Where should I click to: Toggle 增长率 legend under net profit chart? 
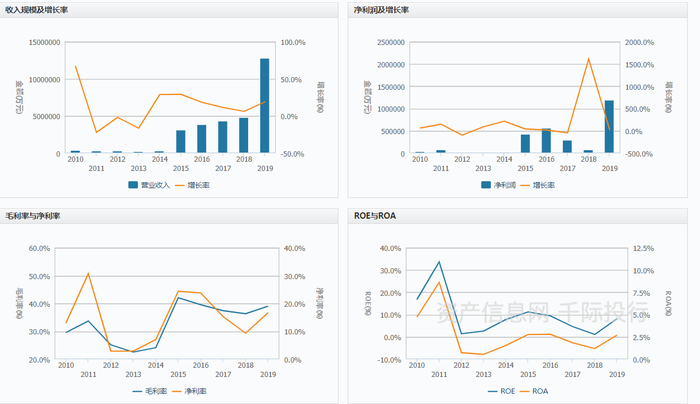click(538, 185)
